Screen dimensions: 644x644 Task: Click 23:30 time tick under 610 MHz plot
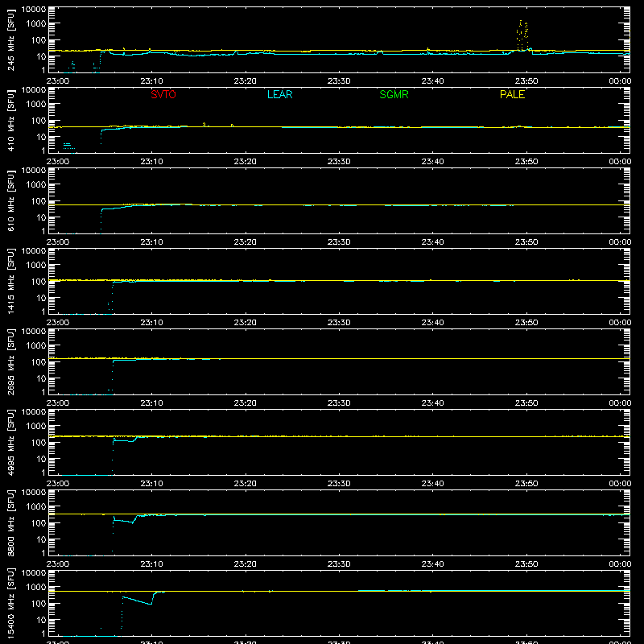(339, 242)
